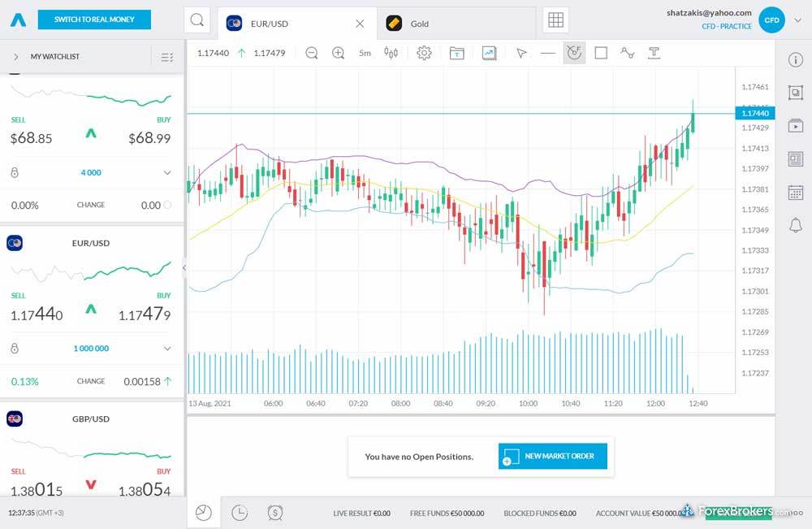Screen dimensions: 812x529
Task: Select the rectangle drawing tool
Action: click(x=601, y=53)
